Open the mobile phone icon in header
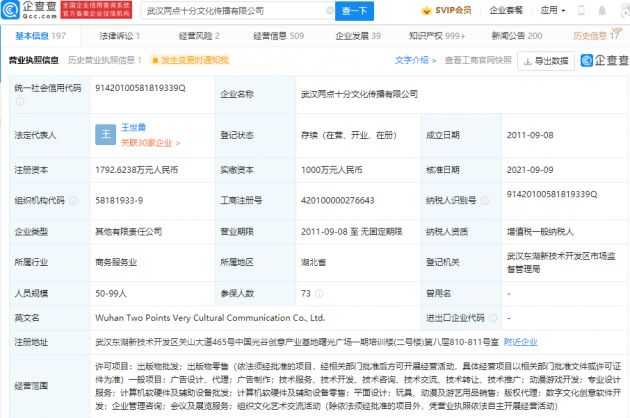This screenshot has width=630, height=418. pyautogui.click(x=581, y=10)
